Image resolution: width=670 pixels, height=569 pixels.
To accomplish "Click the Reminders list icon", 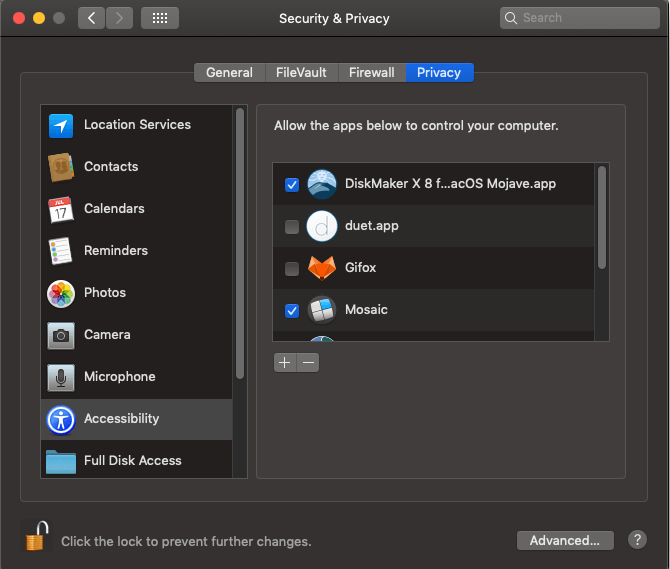I will pos(61,251).
